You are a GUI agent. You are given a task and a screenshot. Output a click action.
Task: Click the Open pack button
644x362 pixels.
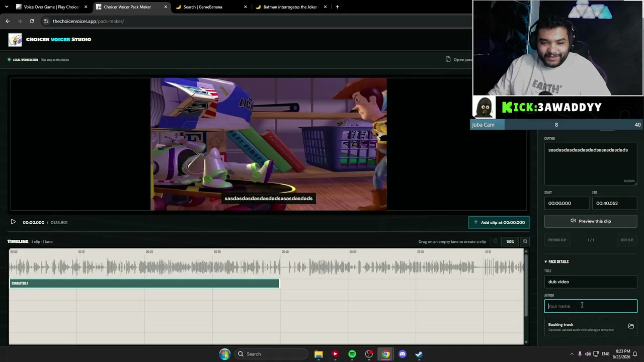pos(459,60)
